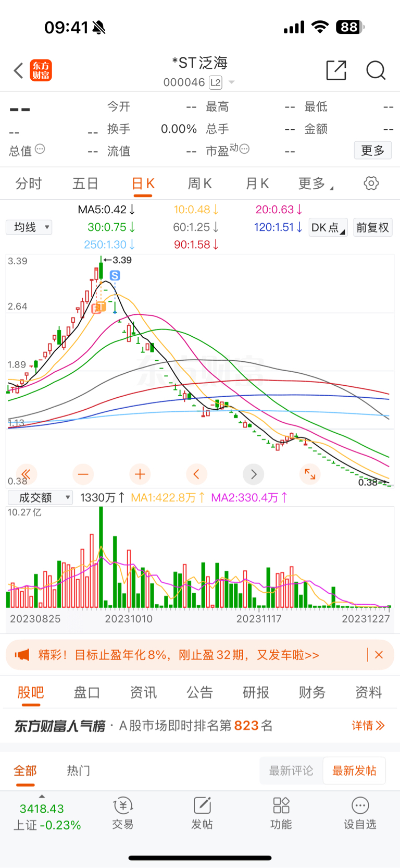Select the 股吧 tab
This screenshot has width=400, height=868.
tap(31, 692)
